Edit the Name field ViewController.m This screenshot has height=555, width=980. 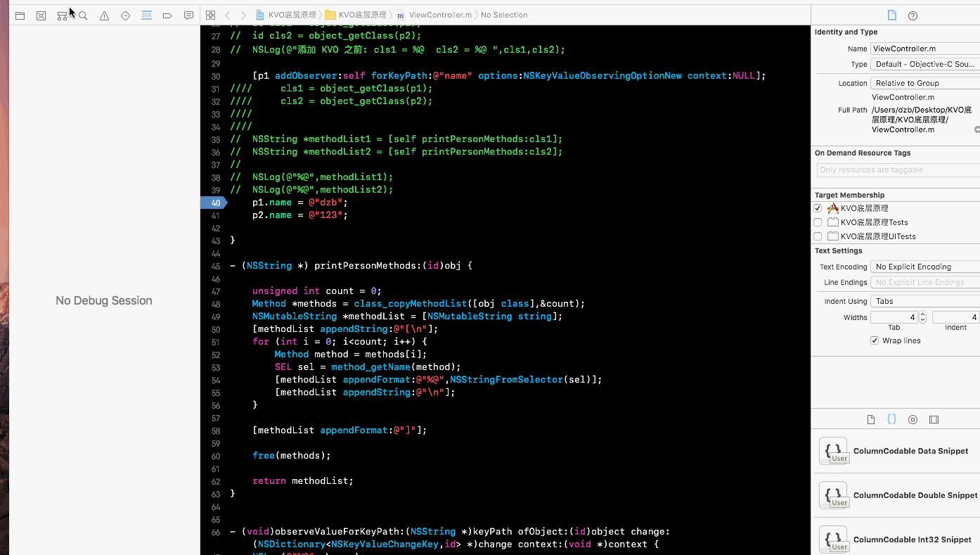coord(925,49)
